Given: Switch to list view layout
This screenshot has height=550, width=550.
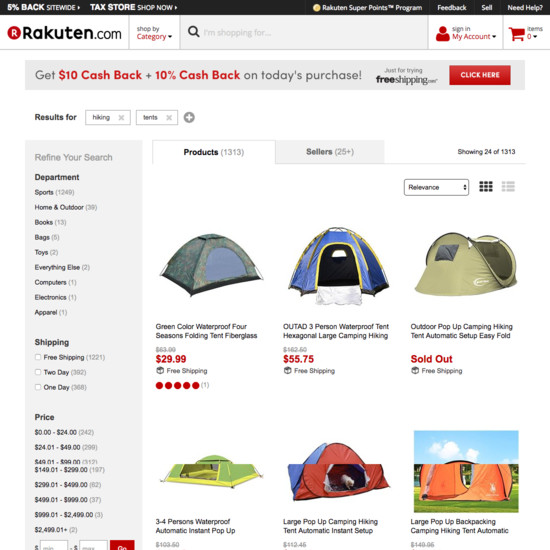Looking at the screenshot, I should click(508, 187).
